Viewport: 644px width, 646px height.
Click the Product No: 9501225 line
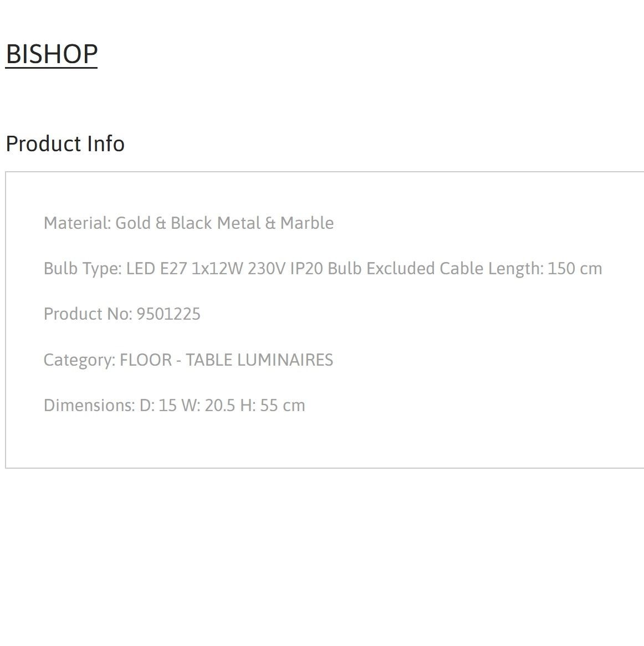122,314
